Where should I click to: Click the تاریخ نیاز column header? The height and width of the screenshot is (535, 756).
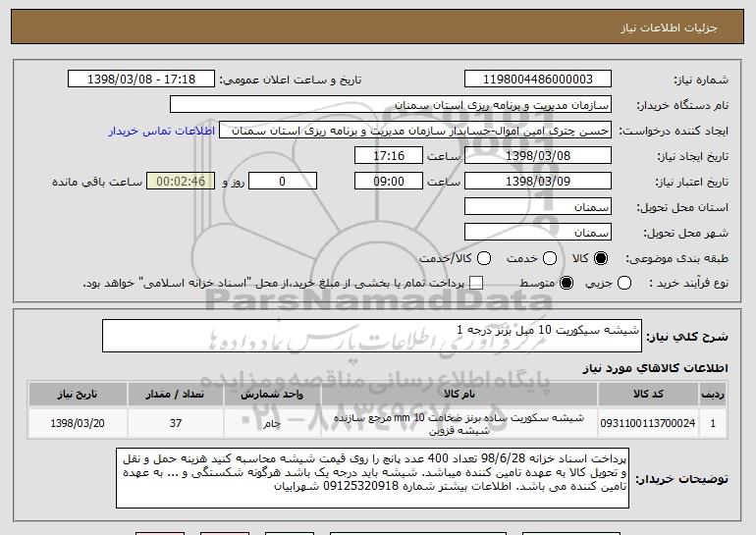click(78, 395)
